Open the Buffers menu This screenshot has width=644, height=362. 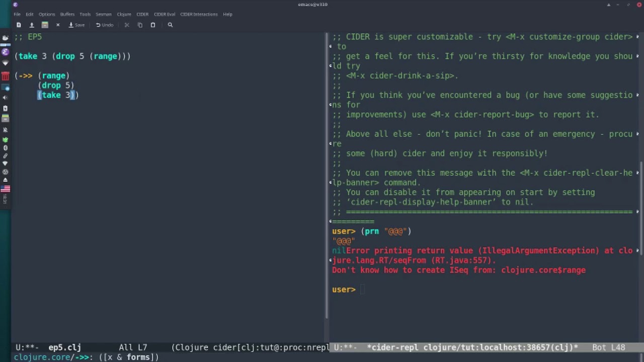tap(67, 14)
